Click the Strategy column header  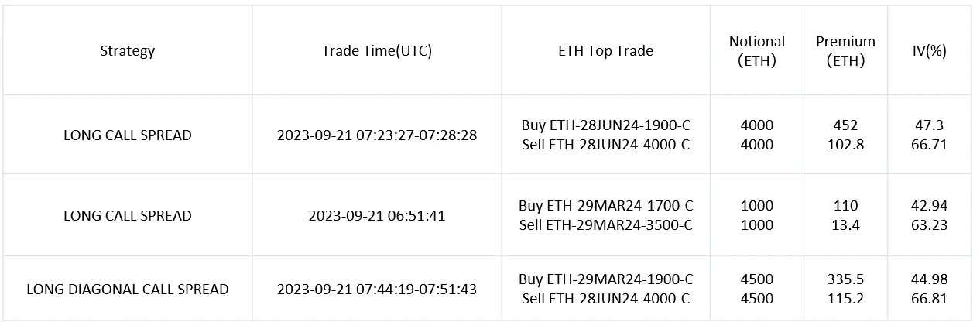(x=127, y=51)
